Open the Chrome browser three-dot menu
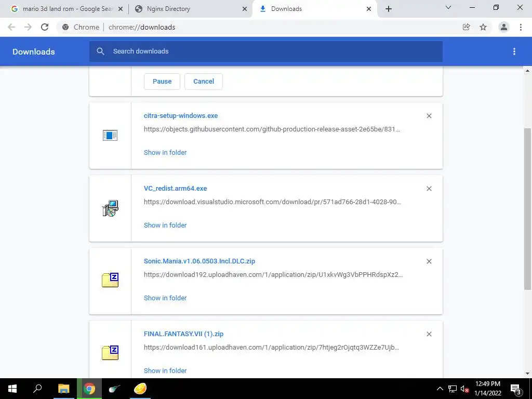Screen dimensions: 532x399 tap(521, 27)
